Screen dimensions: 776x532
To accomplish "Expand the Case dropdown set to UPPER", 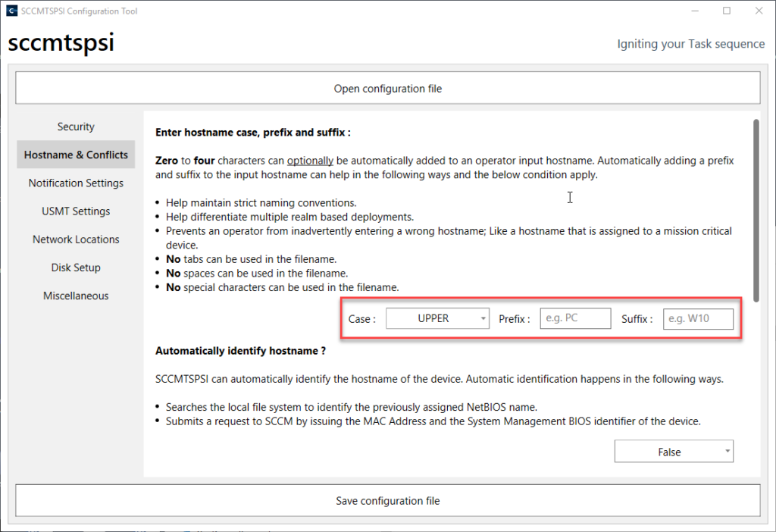I will (433, 319).
